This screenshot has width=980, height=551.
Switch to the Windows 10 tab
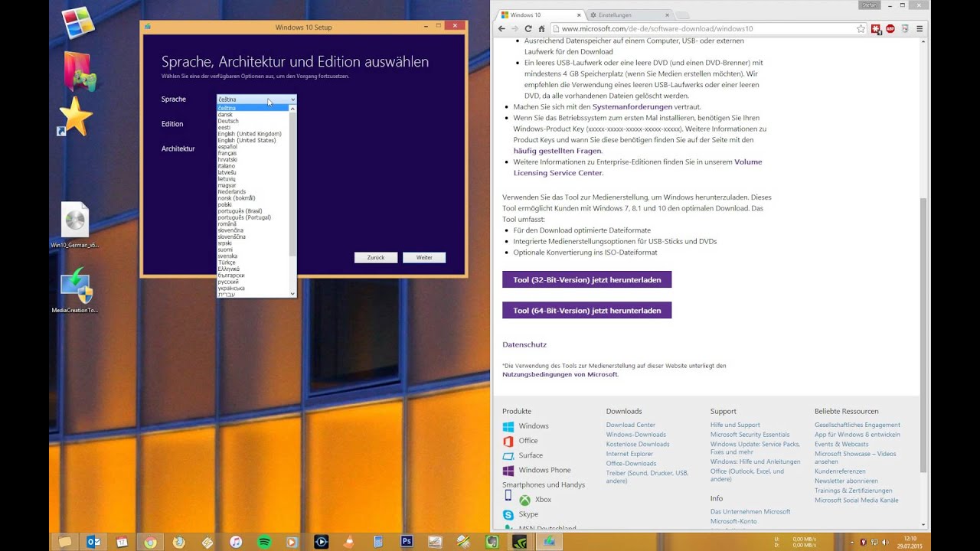[x=539, y=15]
